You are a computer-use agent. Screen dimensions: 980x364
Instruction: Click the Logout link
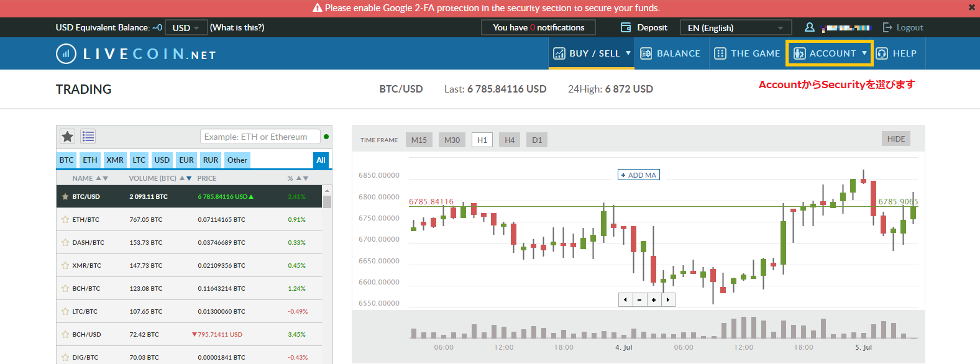click(x=910, y=27)
